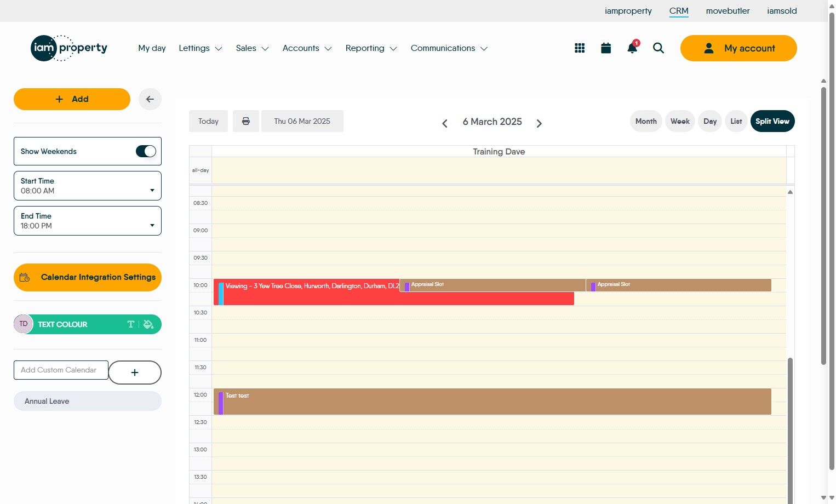
Task: Switch to List view
Action: pos(736,121)
